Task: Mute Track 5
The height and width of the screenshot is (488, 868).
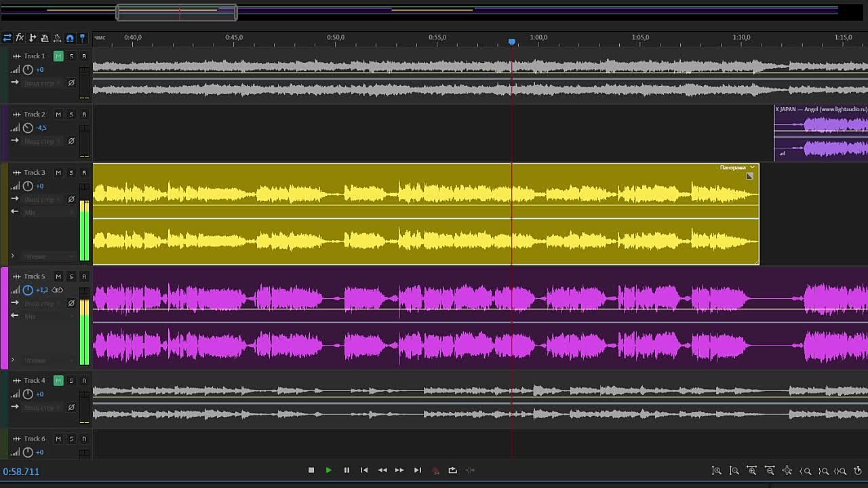Action: click(58, 277)
